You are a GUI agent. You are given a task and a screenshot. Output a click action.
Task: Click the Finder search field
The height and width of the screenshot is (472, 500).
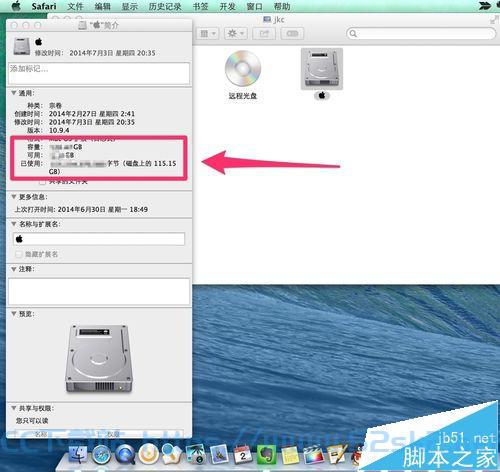pos(421,33)
